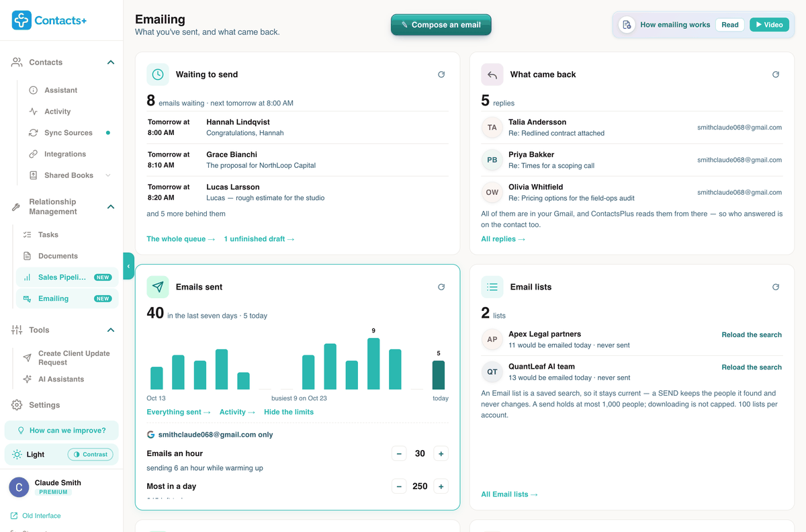Open Sales Pipeline in the sidebar

click(67, 277)
